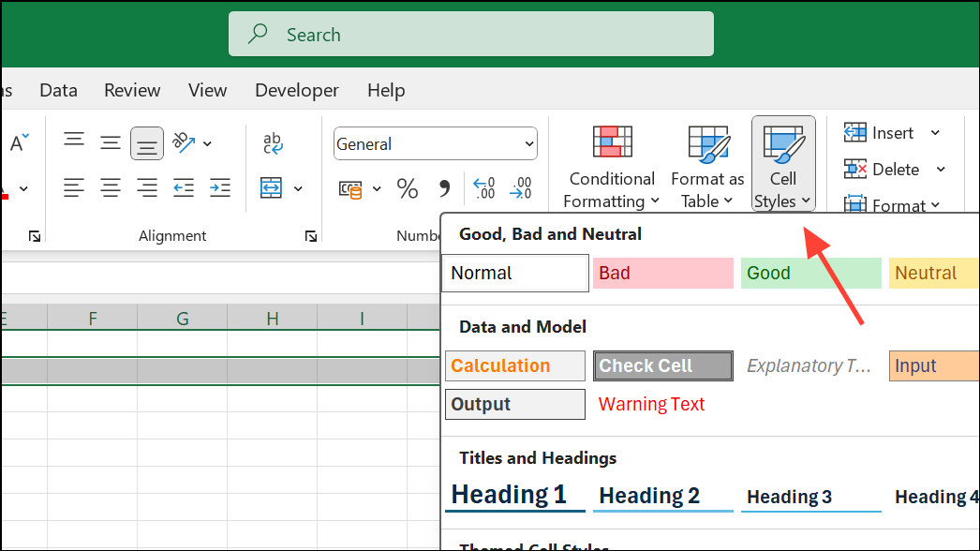
Task: Click the Increase Indent icon
Action: tap(220, 188)
